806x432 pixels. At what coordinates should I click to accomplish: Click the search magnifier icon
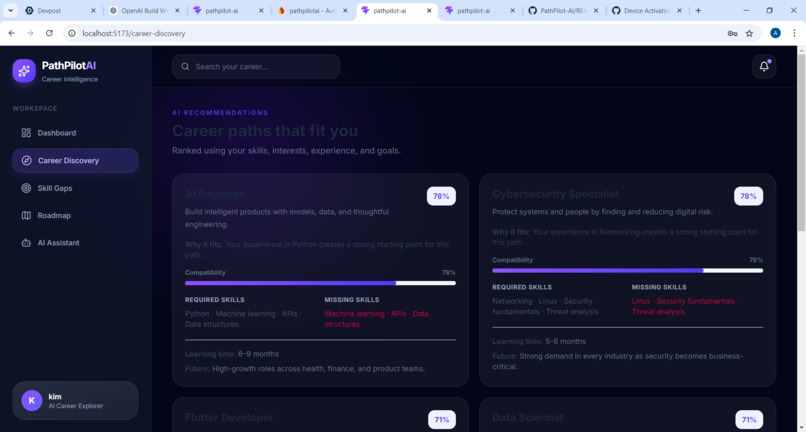(x=185, y=66)
